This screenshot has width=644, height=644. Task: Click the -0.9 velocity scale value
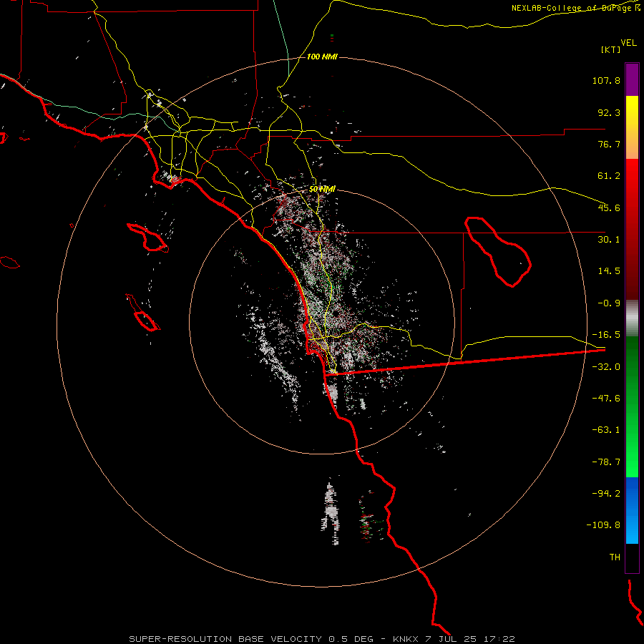(609, 303)
